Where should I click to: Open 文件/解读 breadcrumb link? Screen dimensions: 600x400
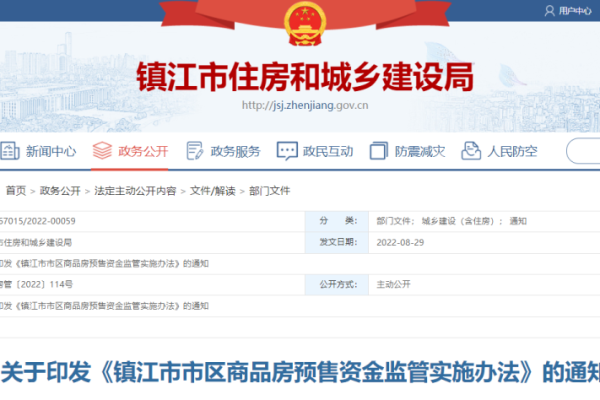tap(212, 191)
